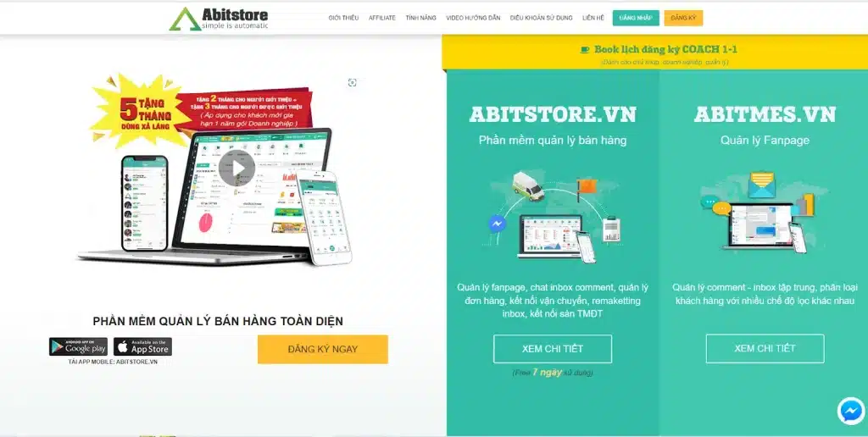Select LIÊN HỆ in navigation
Screen dimensions: 868x437
click(593, 19)
